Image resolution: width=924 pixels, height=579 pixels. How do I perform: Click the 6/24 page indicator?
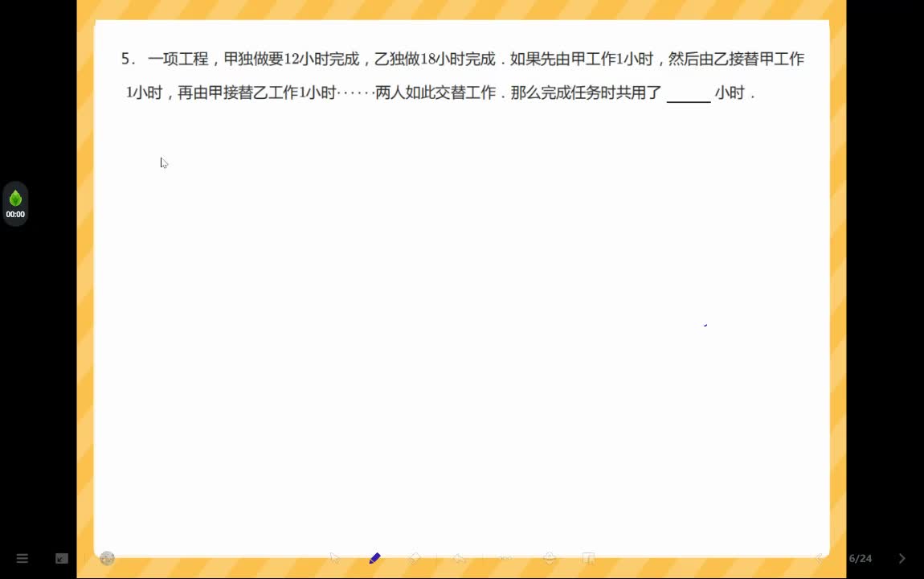point(861,558)
